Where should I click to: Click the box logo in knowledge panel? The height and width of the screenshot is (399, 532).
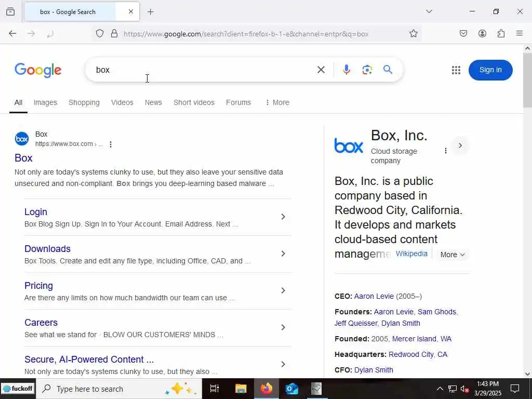pyautogui.click(x=349, y=145)
